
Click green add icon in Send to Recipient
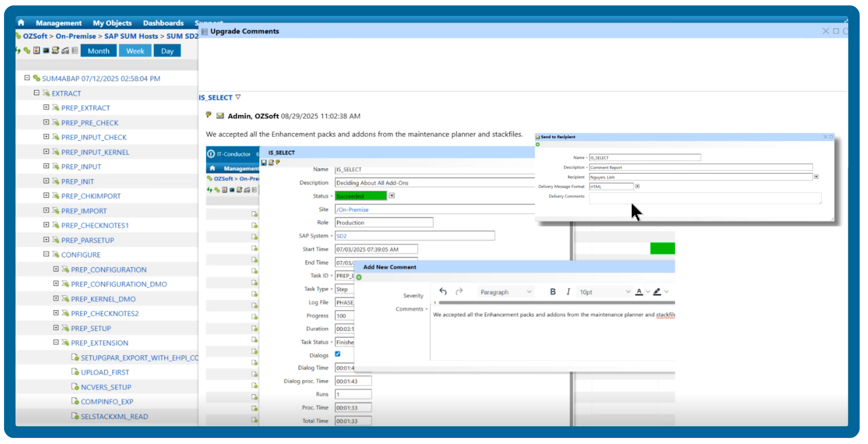pyautogui.click(x=538, y=144)
